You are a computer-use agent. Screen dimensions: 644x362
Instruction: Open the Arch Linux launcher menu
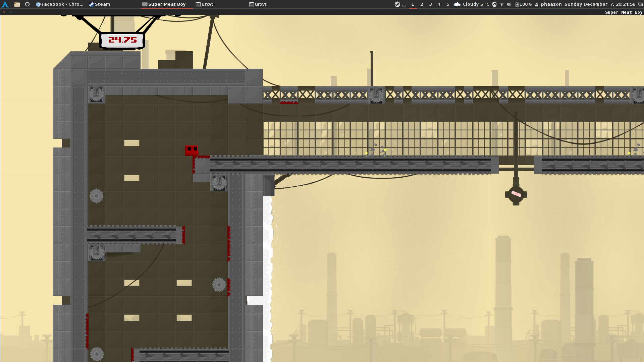[x=5, y=4]
